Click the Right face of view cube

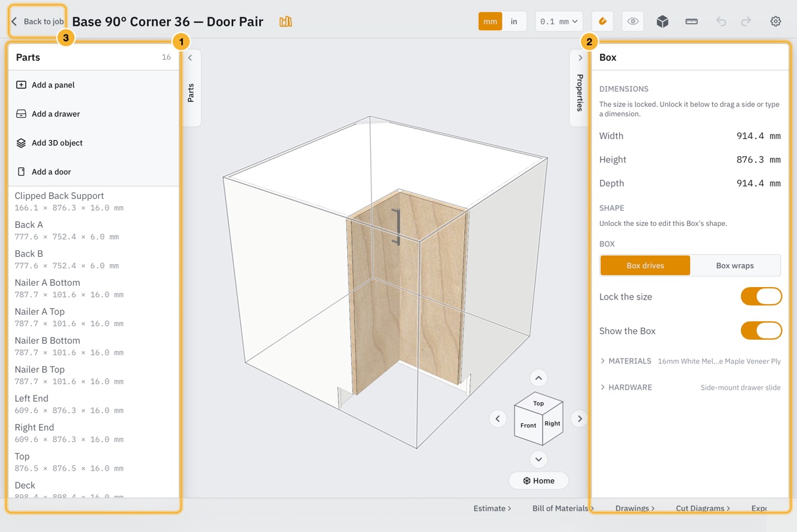(x=553, y=423)
